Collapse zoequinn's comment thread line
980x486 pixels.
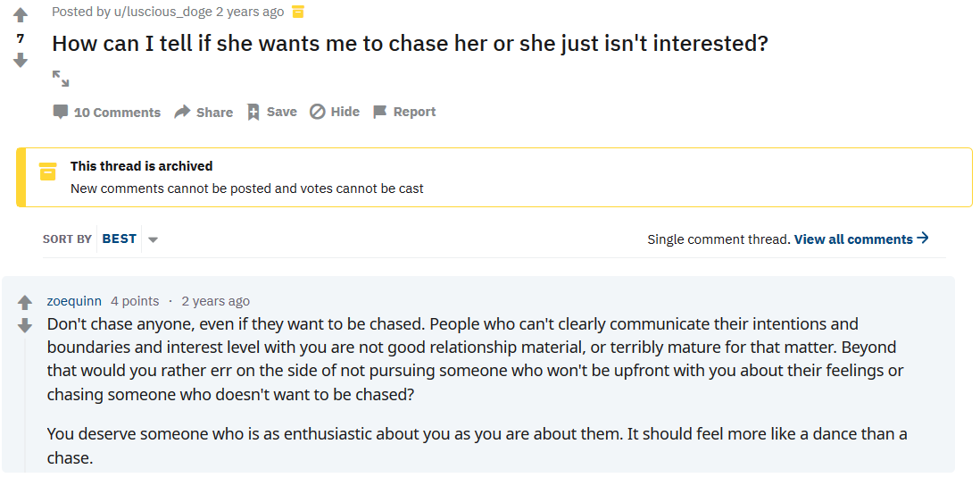(x=25, y=406)
